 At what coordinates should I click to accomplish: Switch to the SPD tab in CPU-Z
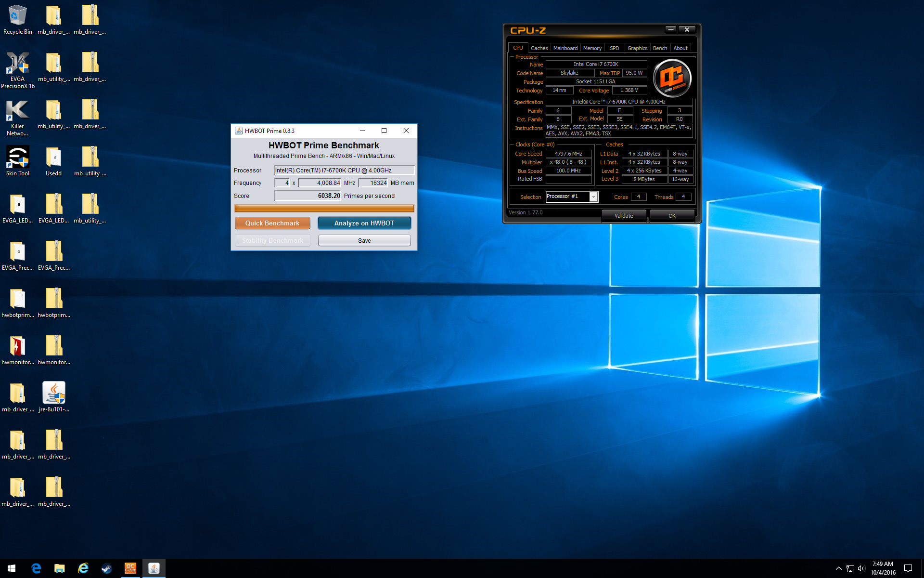click(x=615, y=48)
